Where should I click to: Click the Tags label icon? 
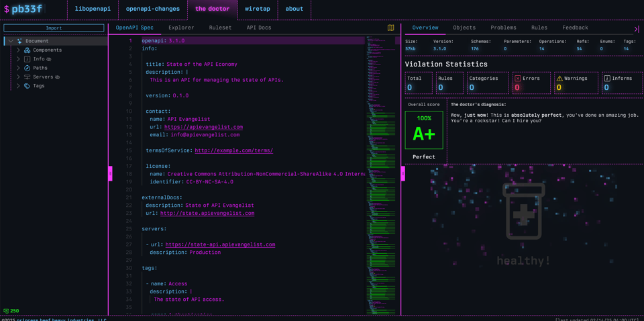point(28,86)
